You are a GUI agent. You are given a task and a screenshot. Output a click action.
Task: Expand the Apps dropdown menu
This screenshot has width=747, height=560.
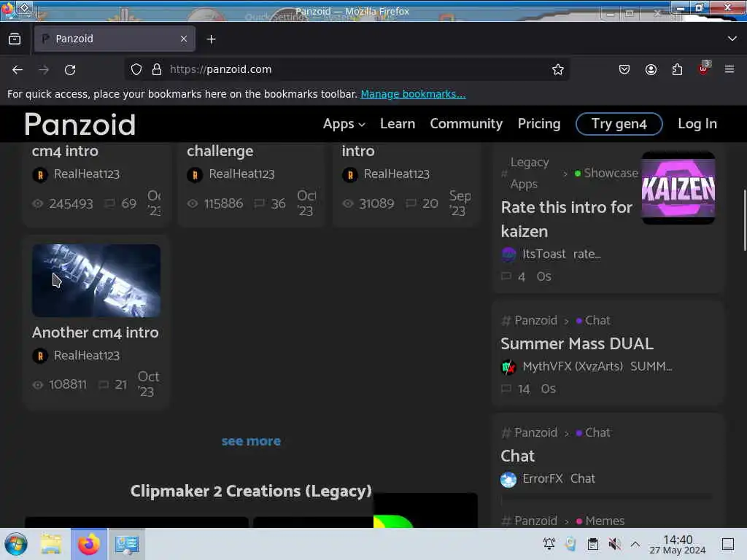pyautogui.click(x=344, y=124)
